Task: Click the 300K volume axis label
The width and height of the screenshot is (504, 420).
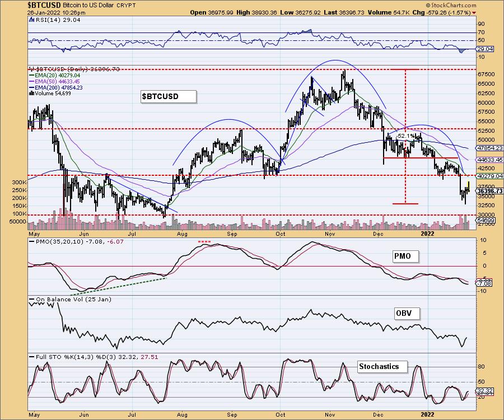Action: [x=20, y=182]
